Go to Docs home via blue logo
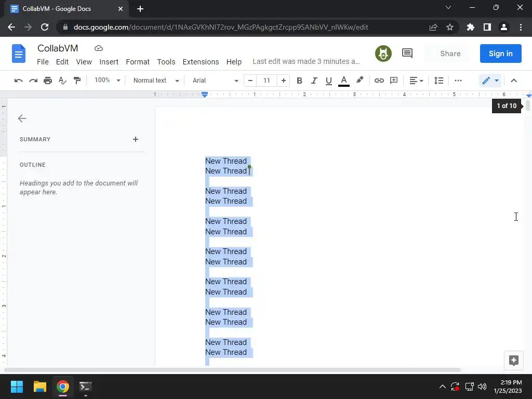 click(19, 54)
